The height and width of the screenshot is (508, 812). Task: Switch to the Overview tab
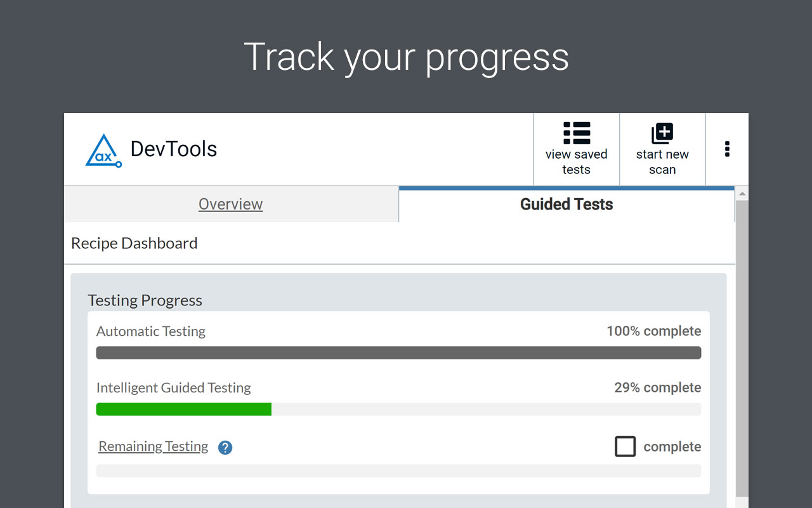[x=230, y=204]
